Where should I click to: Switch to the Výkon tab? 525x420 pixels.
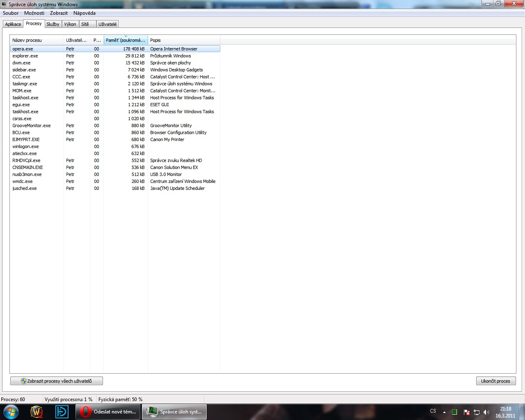tap(70, 24)
